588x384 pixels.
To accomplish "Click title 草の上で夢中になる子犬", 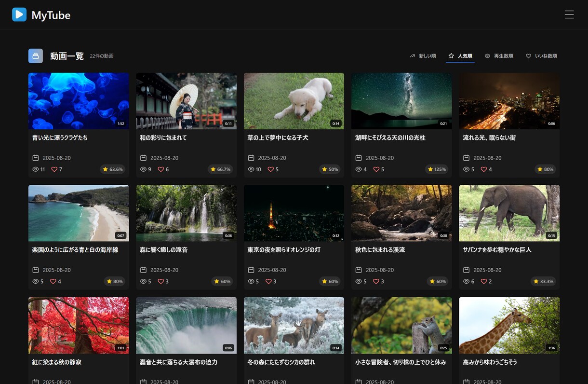I will pos(278,137).
